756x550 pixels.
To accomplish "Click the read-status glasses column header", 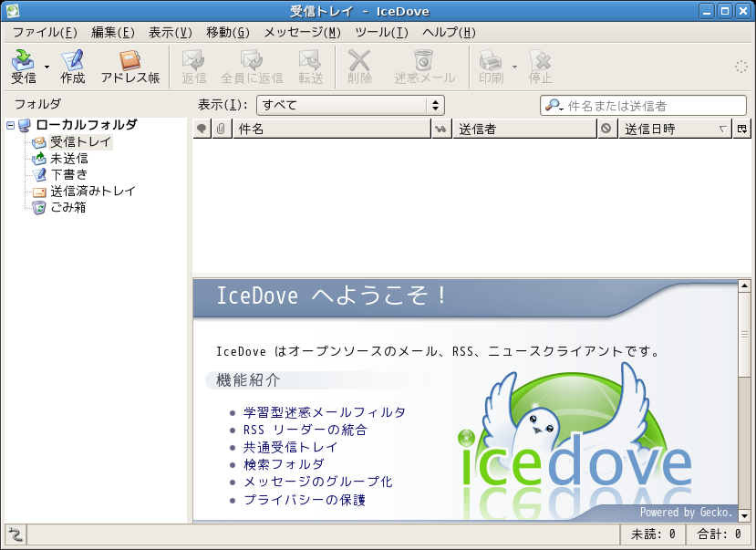I will pos(441,129).
